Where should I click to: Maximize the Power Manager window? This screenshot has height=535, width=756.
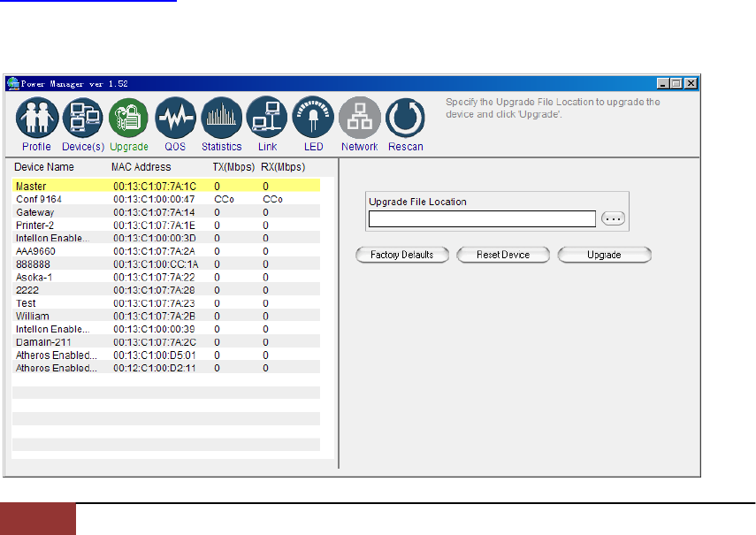pos(676,83)
